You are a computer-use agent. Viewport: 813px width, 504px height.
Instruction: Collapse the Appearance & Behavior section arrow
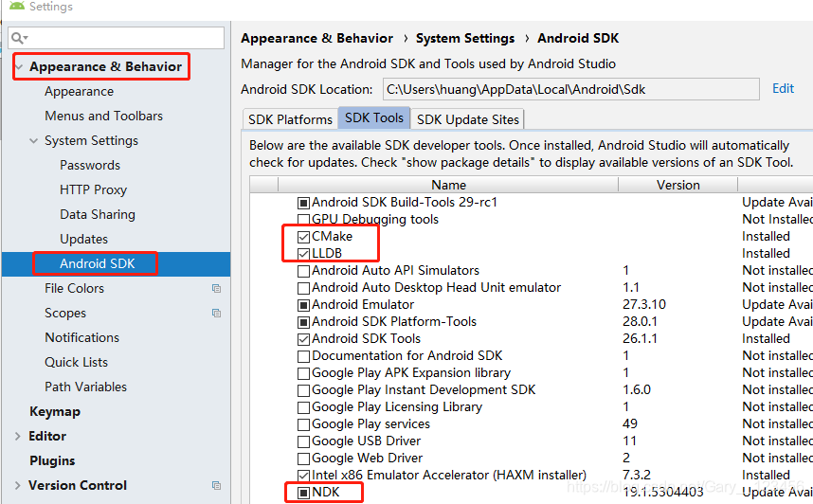(19, 67)
